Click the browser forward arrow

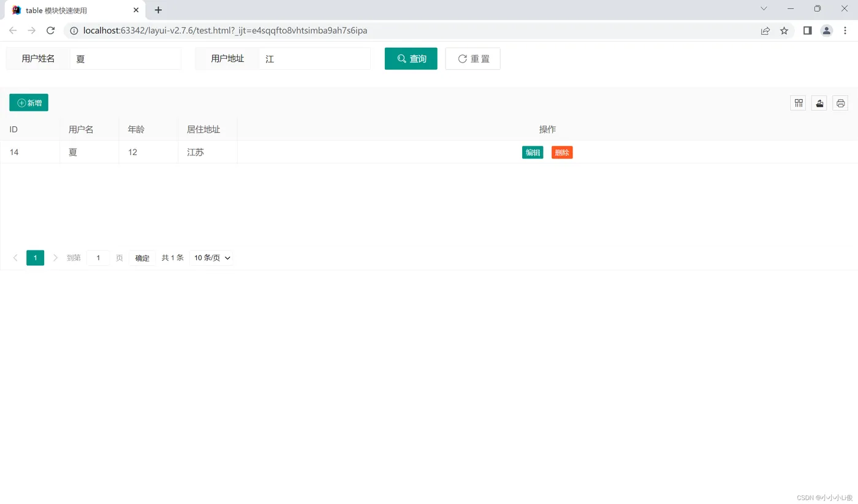[x=32, y=31]
